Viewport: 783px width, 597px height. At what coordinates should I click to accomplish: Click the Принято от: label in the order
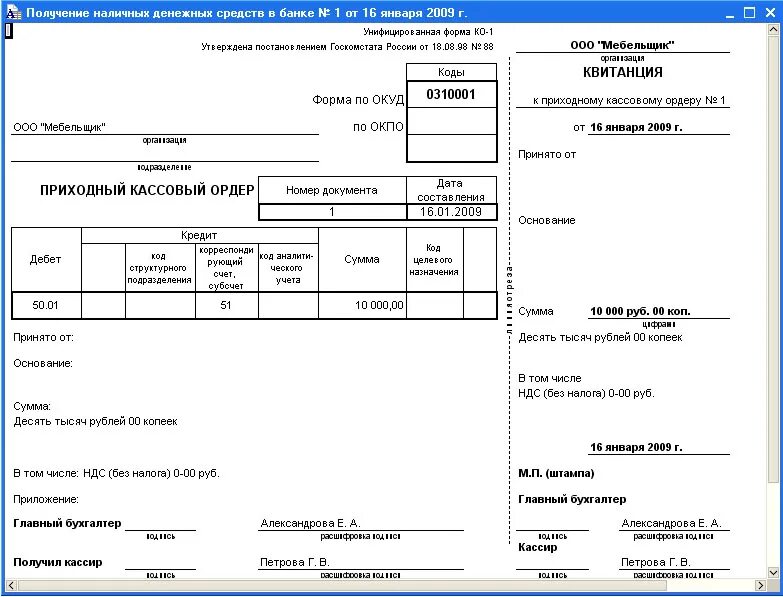pos(43,337)
